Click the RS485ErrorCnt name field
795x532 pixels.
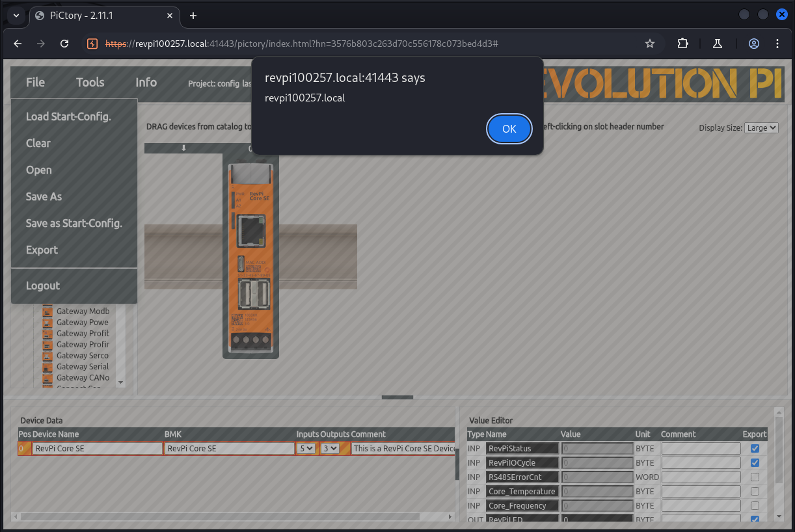[522, 477]
